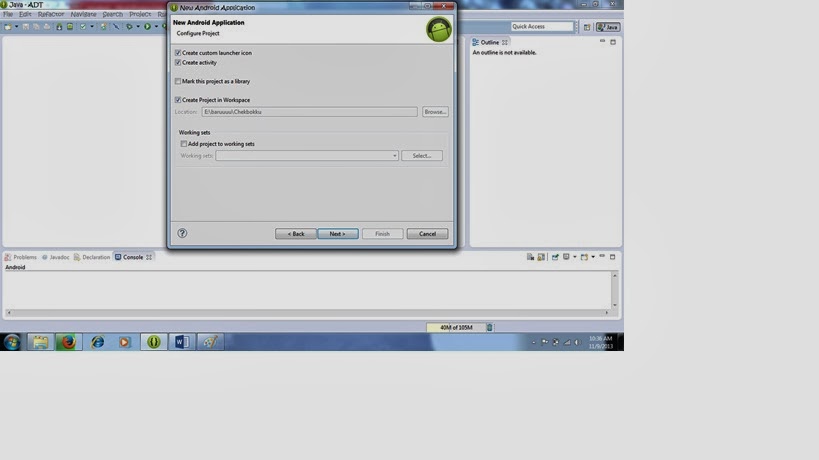The image size is (819, 460).
Task: Click the Clear Console icon
Action: [530, 257]
